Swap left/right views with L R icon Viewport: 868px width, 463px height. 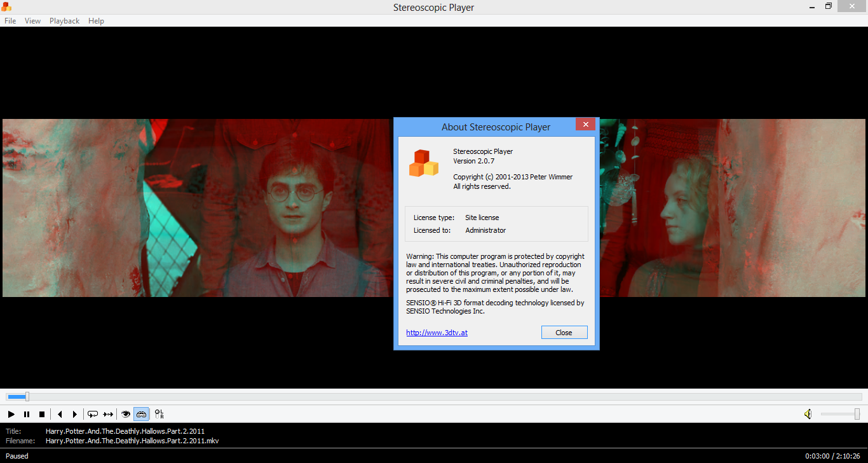pos(159,414)
